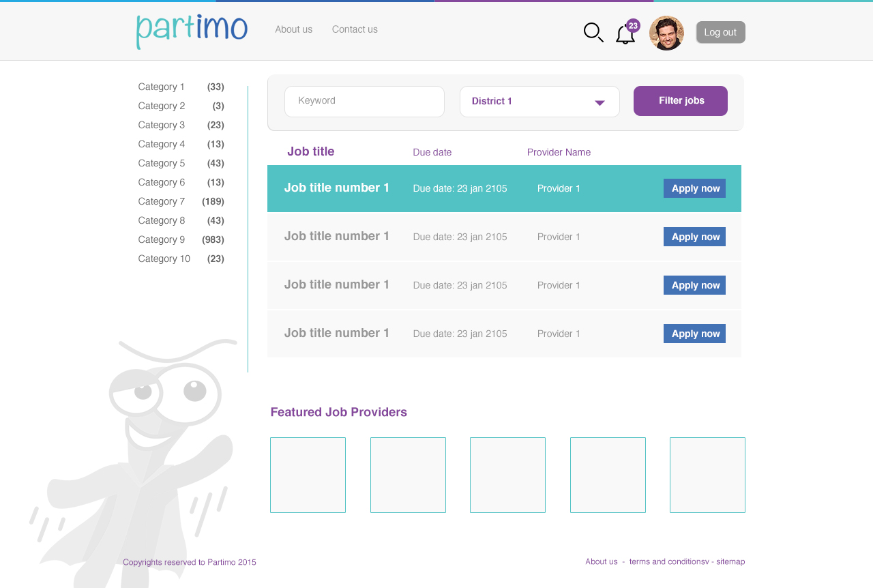Click the last featured job provider thumbnail
Viewport: 873px width, 588px height.
pos(707,475)
